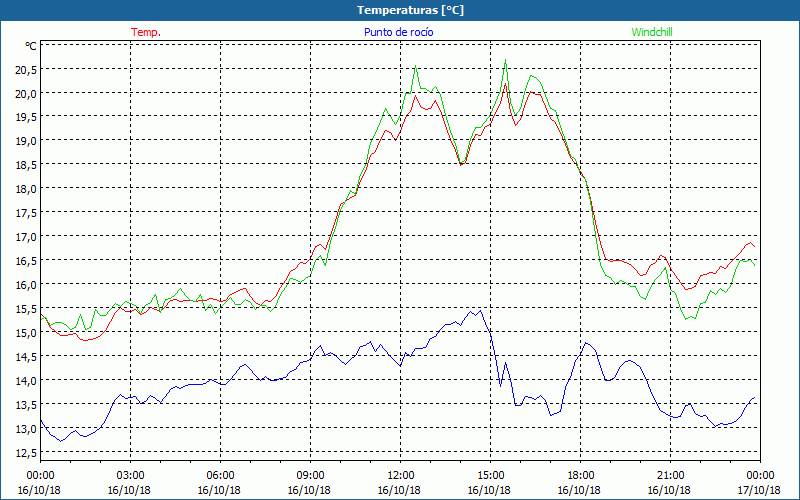Click the 12:00 time axis label

click(401, 476)
